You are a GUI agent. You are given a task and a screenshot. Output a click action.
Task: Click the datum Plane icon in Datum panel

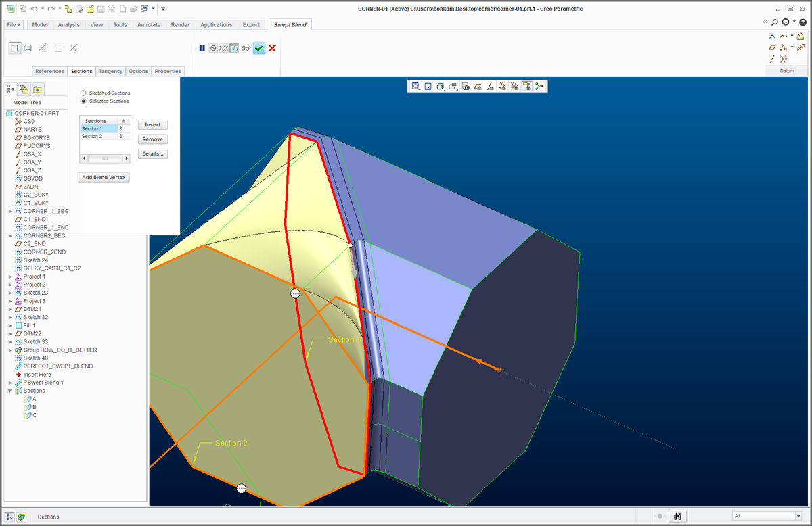[772, 48]
